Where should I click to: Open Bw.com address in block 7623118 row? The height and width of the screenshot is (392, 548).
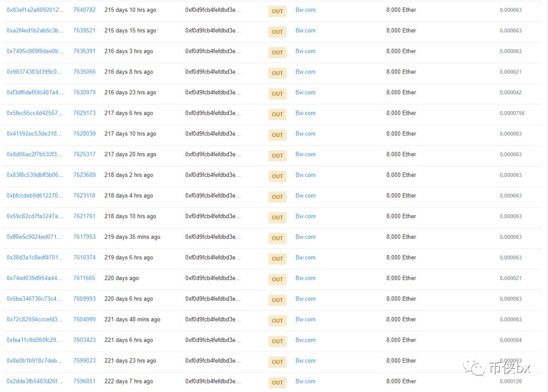[x=305, y=195]
